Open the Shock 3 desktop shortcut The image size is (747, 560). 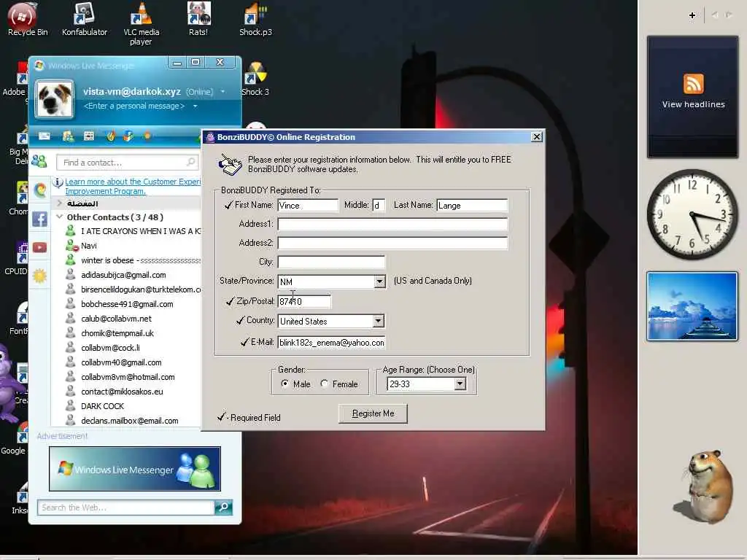[x=256, y=80]
